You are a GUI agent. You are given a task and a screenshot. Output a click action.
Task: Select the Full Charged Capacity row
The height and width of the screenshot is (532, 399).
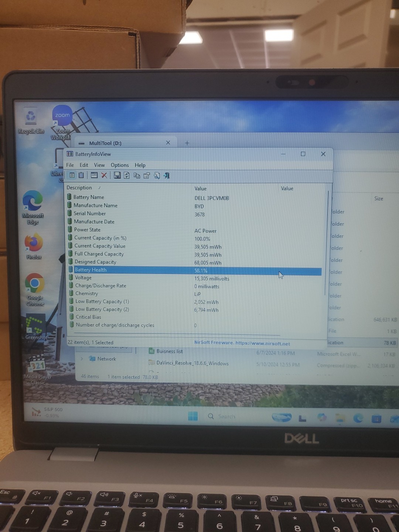point(194,254)
